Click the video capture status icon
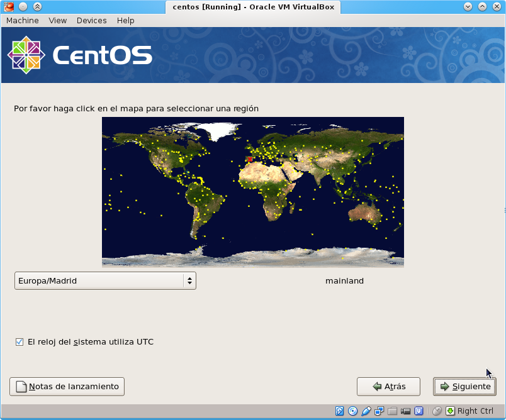This screenshot has width=506, height=420. pyautogui.click(x=405, y=411)
